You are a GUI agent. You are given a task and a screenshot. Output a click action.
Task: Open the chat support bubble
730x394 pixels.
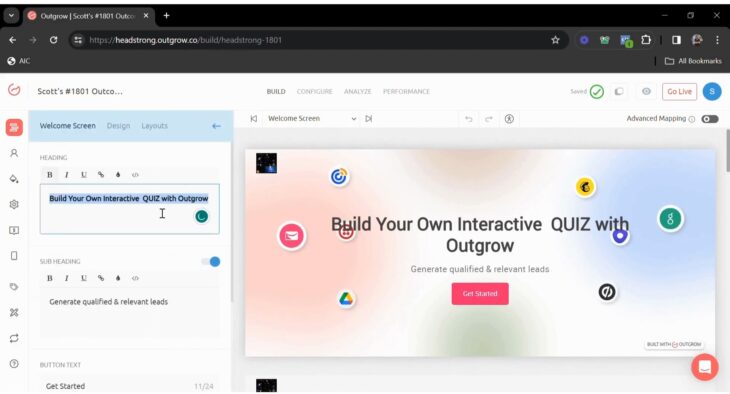tap(705, 367)
